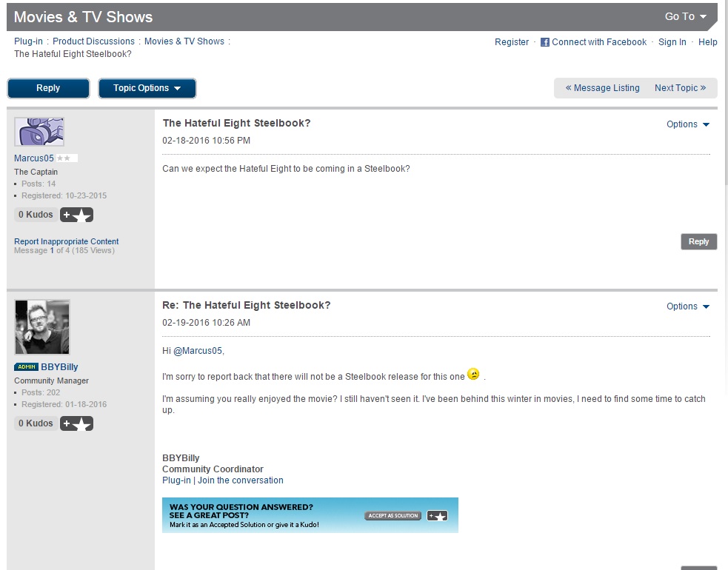Click message number 1 link

[52, 251]
